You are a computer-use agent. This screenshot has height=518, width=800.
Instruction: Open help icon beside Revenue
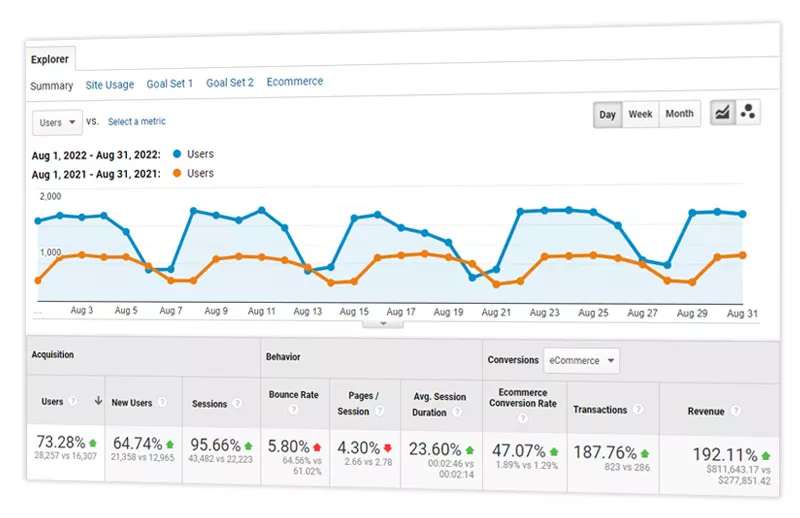[735, 410]
